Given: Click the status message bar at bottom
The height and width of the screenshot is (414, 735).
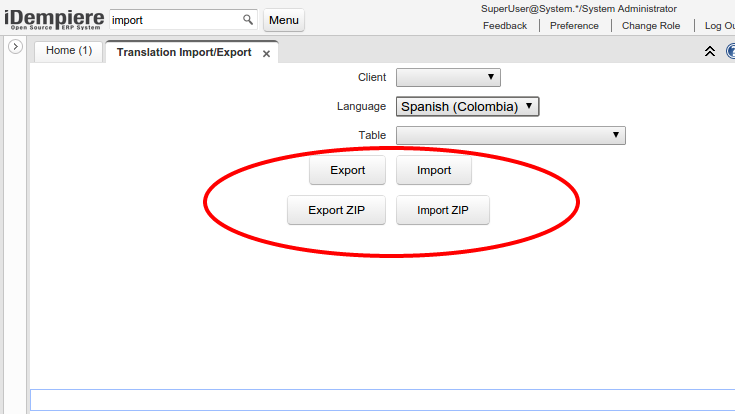Looking at the screenshot, I should pos(382,400).
